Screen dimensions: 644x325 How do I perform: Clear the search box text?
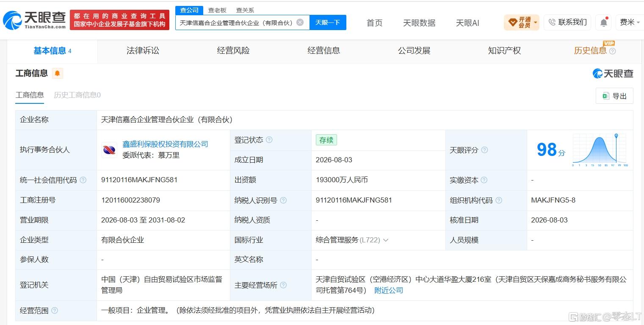[x=300, y=22]
